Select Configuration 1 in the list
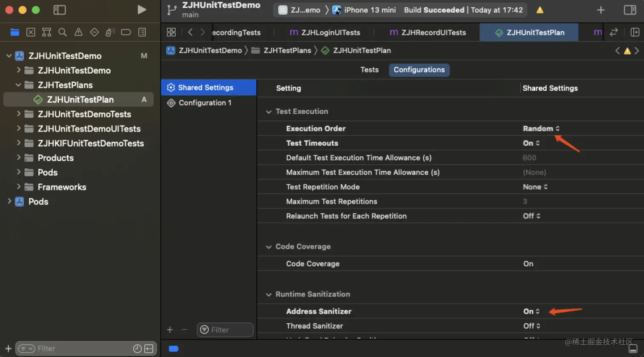 209,103
